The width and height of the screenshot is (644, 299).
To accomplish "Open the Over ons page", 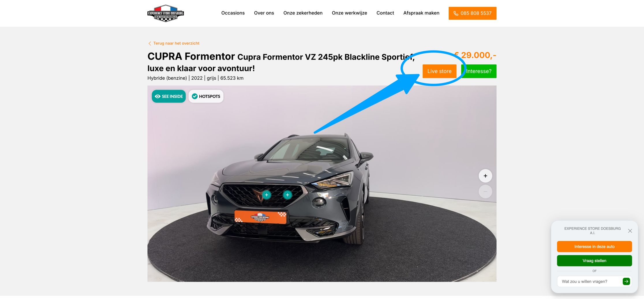I will [x=264, y=13].
